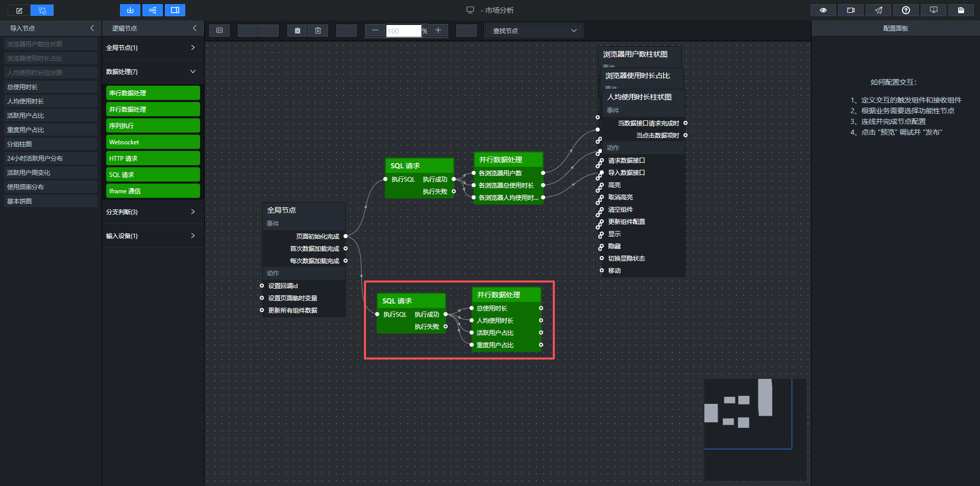Image resolution: width=980 pixels, height=486 pixels.
Task: Click the floppy disk save icon
Action: coord(961,10)
